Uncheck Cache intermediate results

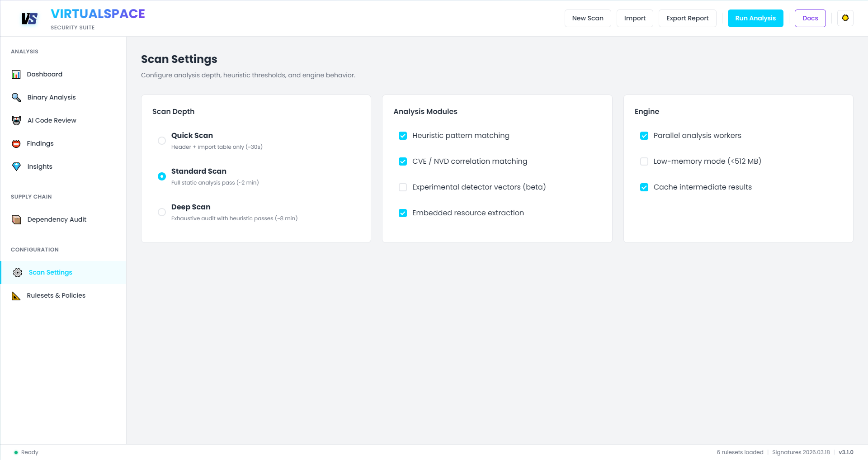pyautogui.click(x=644, y=187)
